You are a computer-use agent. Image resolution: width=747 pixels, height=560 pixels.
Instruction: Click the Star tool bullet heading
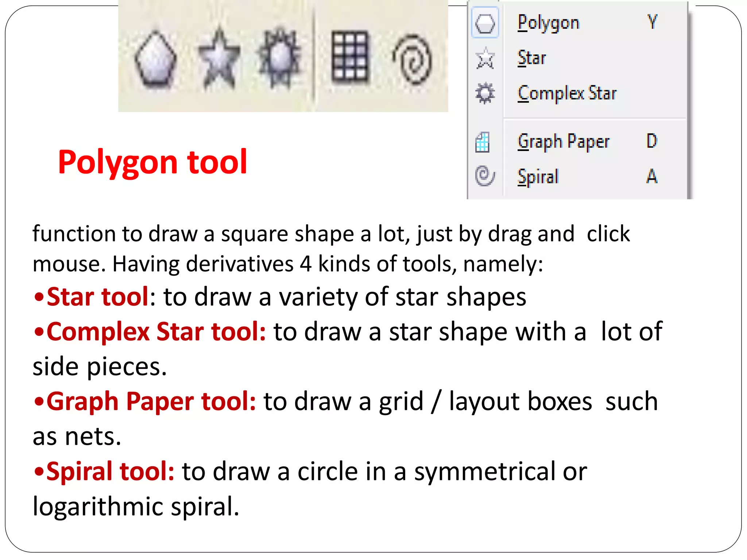click(x=97, y=297)
